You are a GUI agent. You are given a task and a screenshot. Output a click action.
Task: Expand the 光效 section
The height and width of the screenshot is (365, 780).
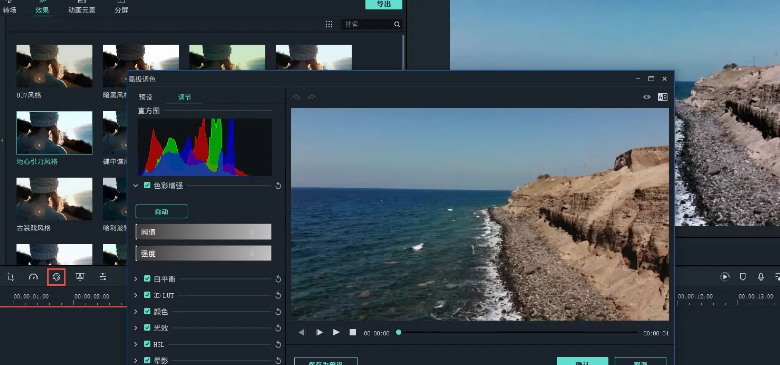(x=136, y=328)
